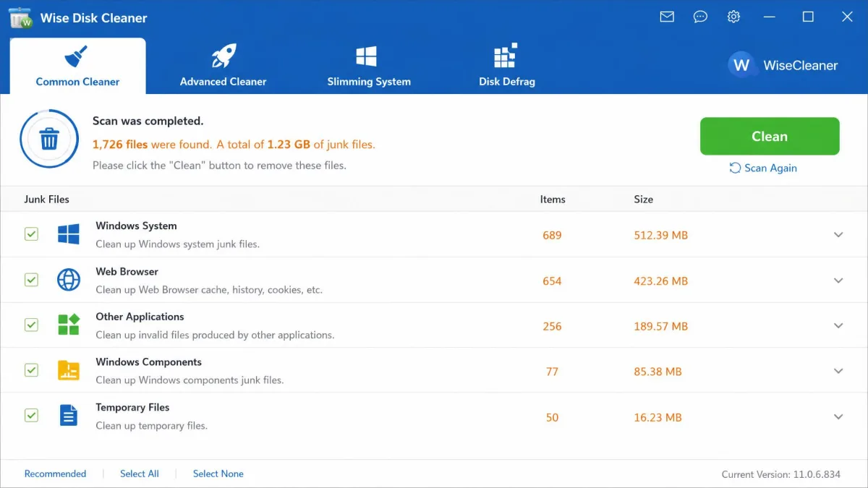Expand the Web Browser row chevron
This screenshot has height=488, width=868.
click(x=838, y=281)
